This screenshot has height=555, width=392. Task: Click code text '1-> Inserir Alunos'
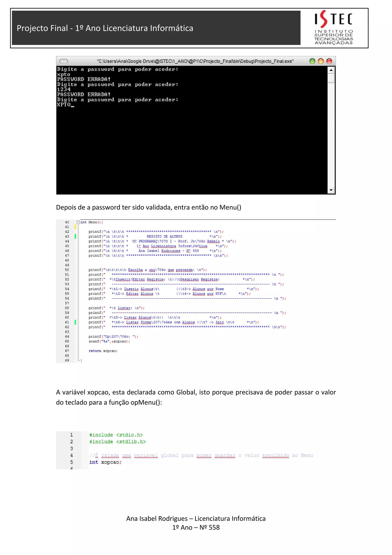134,289
